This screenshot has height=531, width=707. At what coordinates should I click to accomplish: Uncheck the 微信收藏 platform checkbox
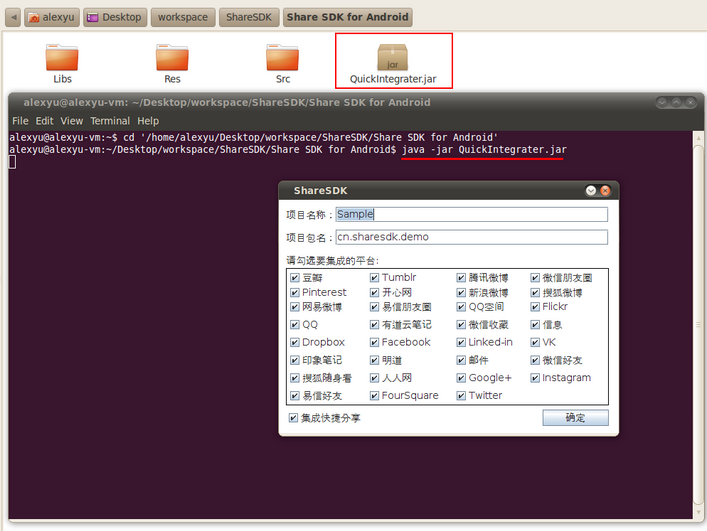point(461,325)
